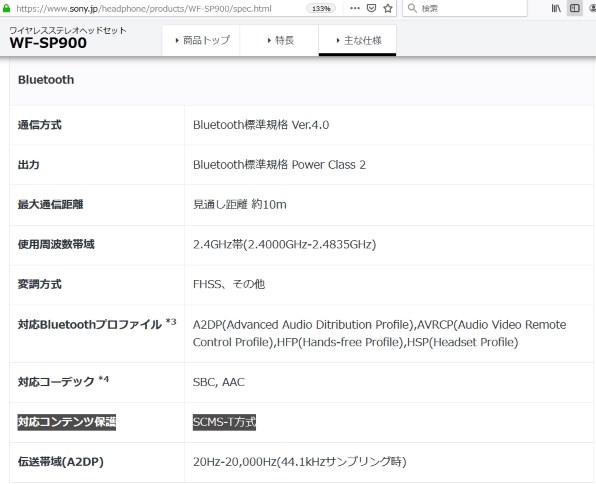Select the 主な仕様 tab
The height and width of the screenshot is (484, 596).
tap(358, 40)
